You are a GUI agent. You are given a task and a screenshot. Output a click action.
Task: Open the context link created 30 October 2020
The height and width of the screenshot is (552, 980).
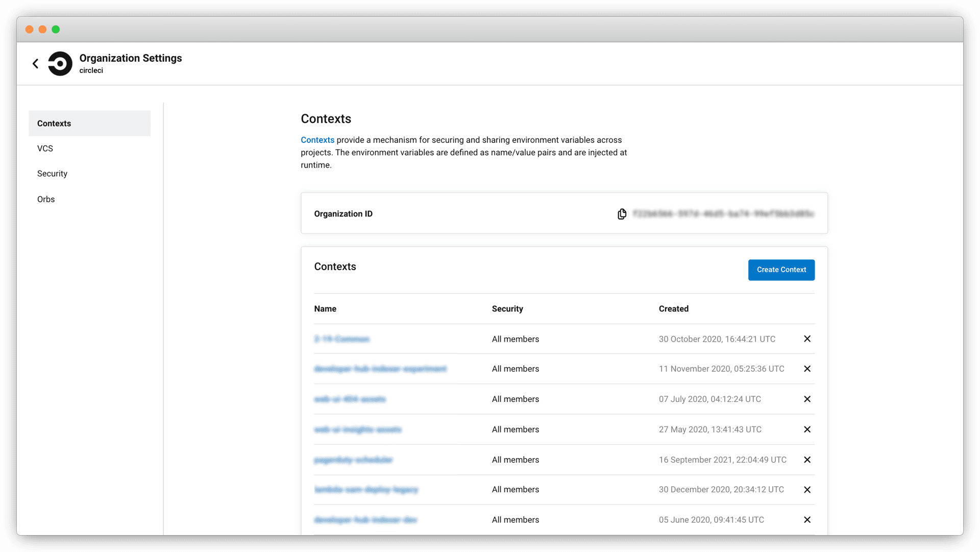click(x=342, y=339)
